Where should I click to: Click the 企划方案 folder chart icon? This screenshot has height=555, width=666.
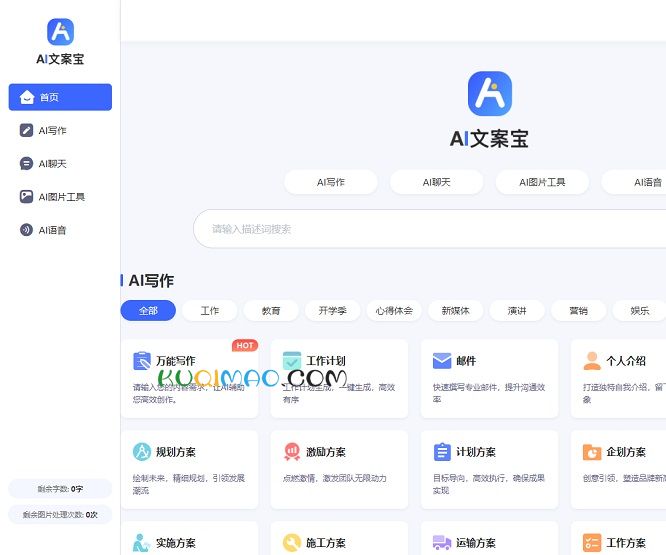pyautogui.click(x=592, y=452)
